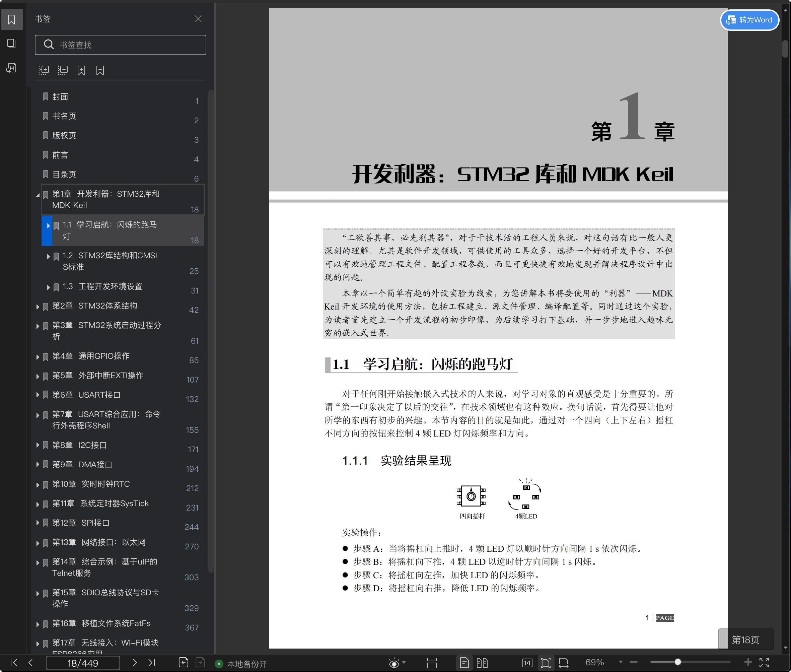Expand 1.2 STM32库结构 bookmark
Image resolution: width=791 pixels, height=672 pixels.
point(48,257)
